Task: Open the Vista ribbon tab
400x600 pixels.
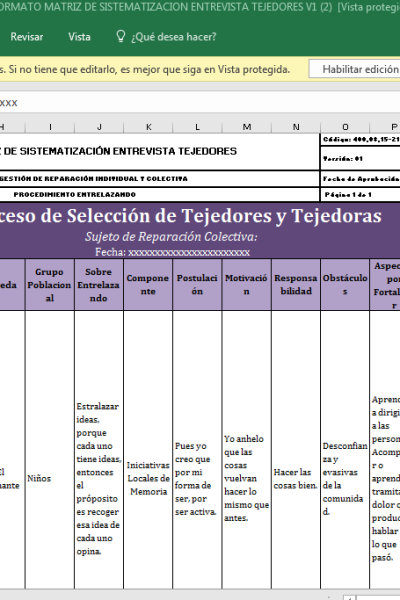Action: tap(79, 37)
